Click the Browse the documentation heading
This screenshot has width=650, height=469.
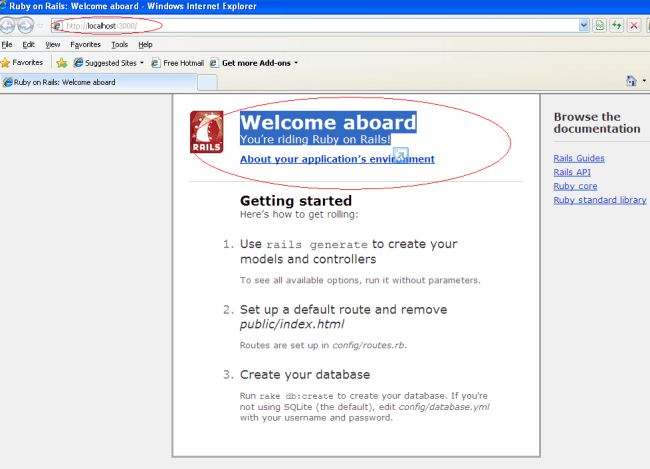click(597, 123)
